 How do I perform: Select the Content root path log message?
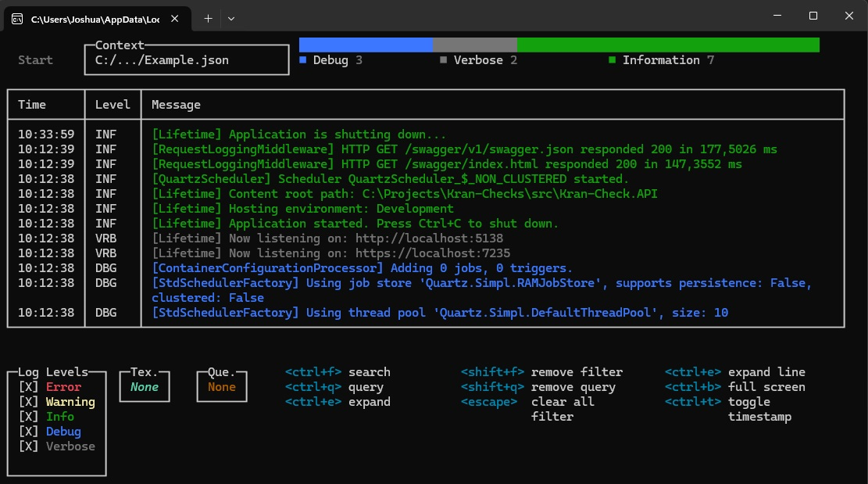click(x=405, y=195)
